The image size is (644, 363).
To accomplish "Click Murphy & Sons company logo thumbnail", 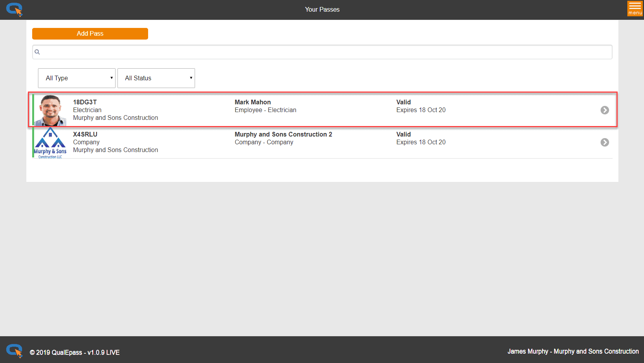I will tap(50, 143).
